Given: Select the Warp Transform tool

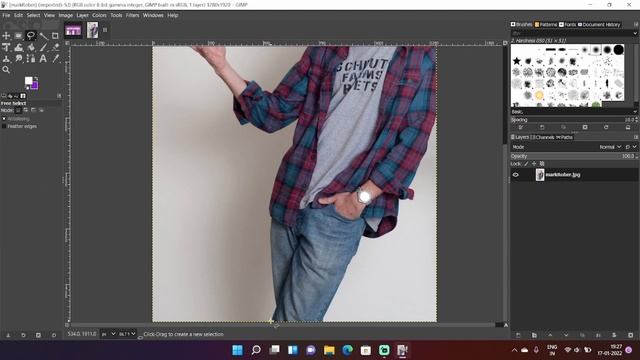Looking at the screenshot, I should (x=18, y=47).
